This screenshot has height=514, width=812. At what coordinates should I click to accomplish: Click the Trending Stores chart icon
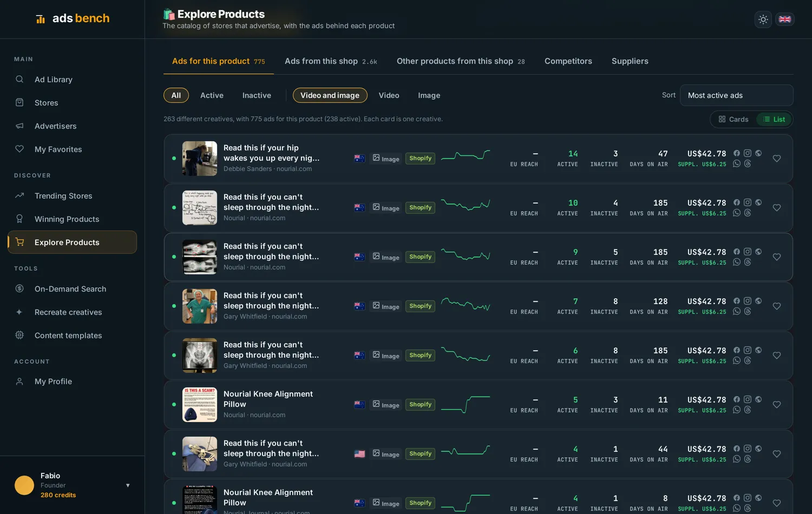click(x=19, y=196)
